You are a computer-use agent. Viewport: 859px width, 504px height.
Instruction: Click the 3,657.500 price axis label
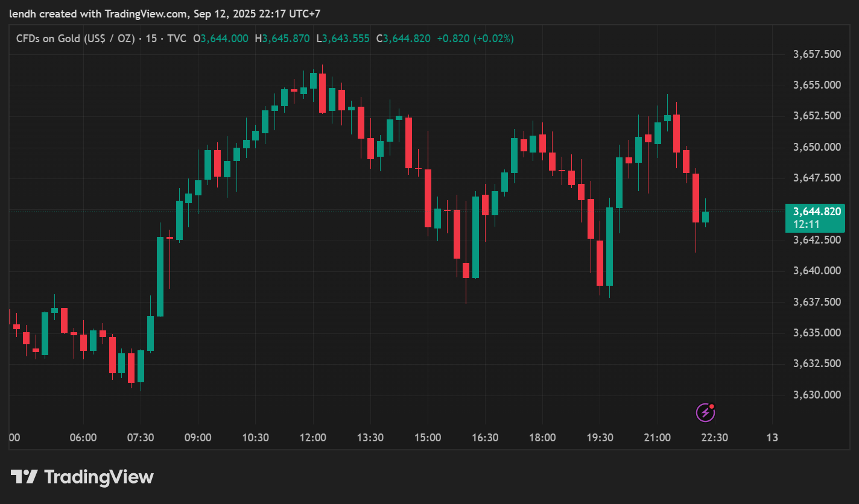[x=817, y=54]
